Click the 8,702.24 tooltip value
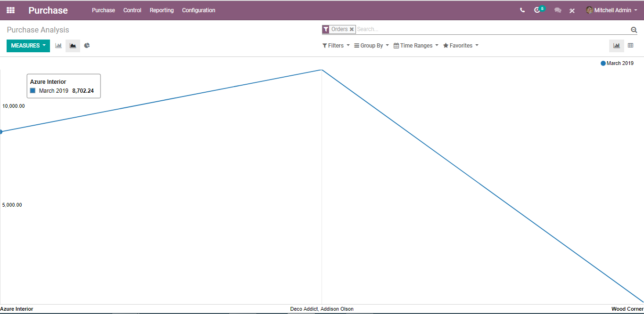This screenshot has height=314, width=644. (x=83, y=91)
